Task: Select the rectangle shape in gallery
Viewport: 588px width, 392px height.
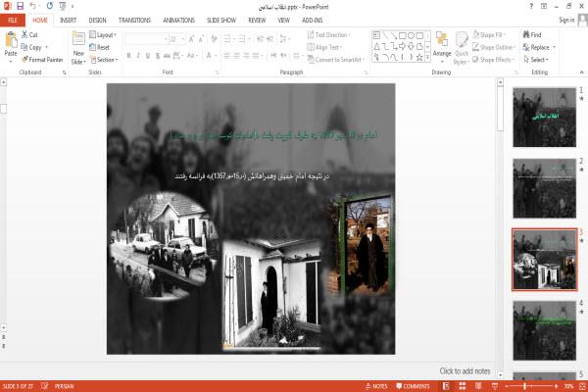Action: pos(403,36)
